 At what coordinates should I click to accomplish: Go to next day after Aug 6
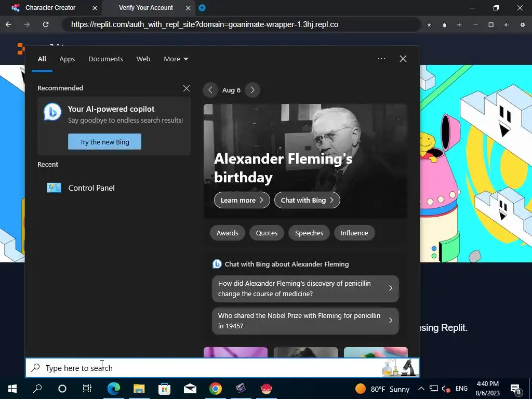pos(252,90)
